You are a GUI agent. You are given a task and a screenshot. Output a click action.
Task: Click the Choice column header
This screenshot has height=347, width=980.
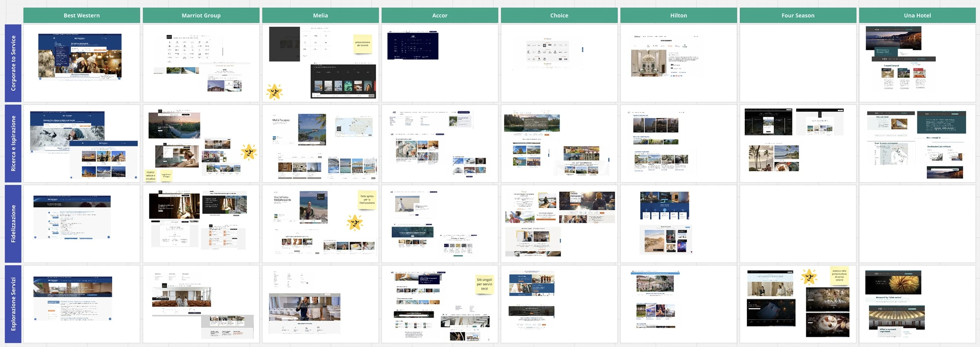[559, 15]
